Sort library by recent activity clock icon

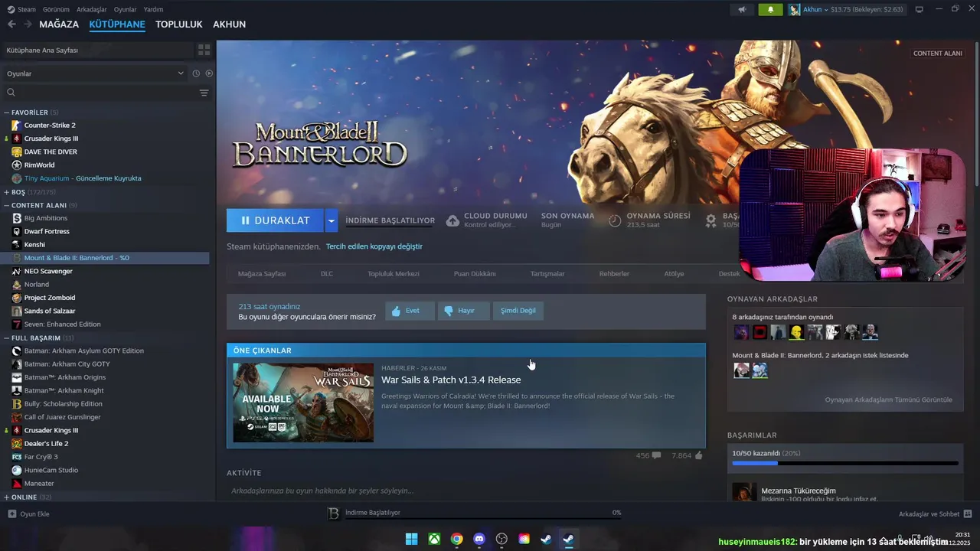click(196, 73)
